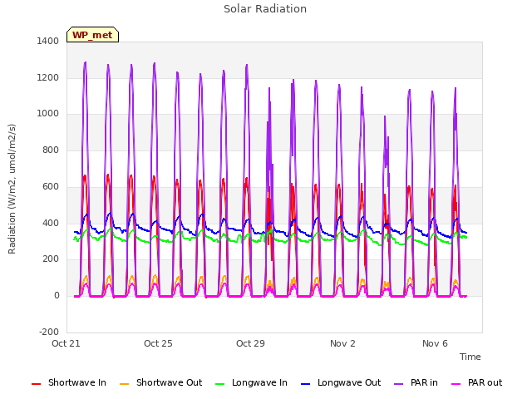Toggle the Shortwave Out legend entry
Image resolution: width=532 pixels, height=399 pixels.
(160, 382)
